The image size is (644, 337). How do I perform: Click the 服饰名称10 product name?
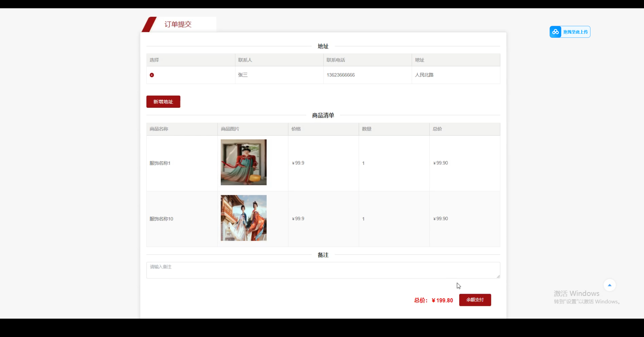point(161,219)
